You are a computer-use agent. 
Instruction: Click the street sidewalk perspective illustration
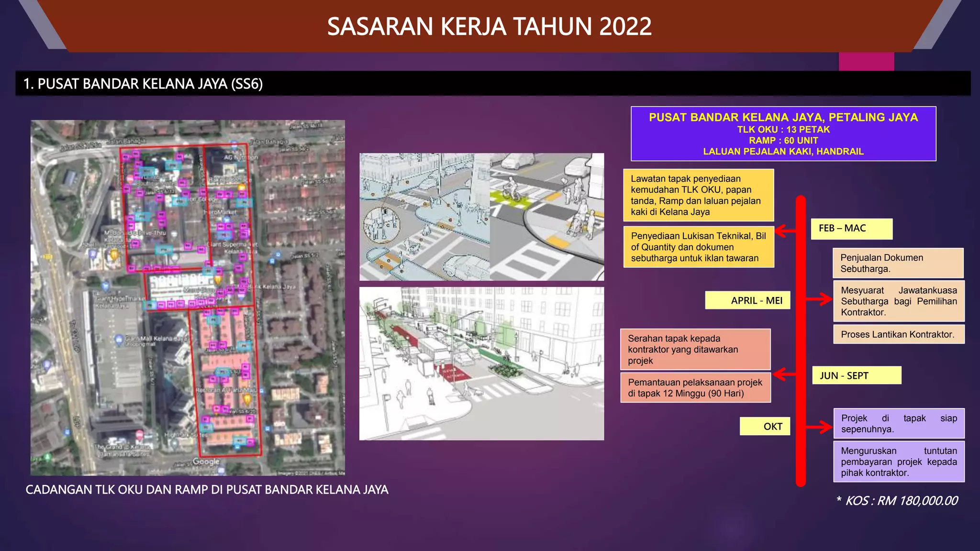tap(481, 364)
